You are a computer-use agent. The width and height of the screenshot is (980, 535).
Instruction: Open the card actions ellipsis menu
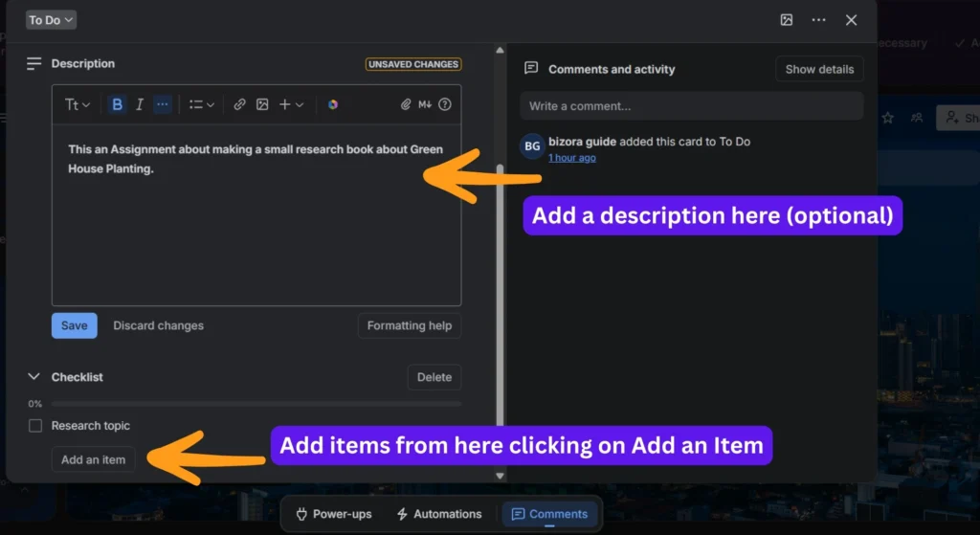[x=819, y=20]
